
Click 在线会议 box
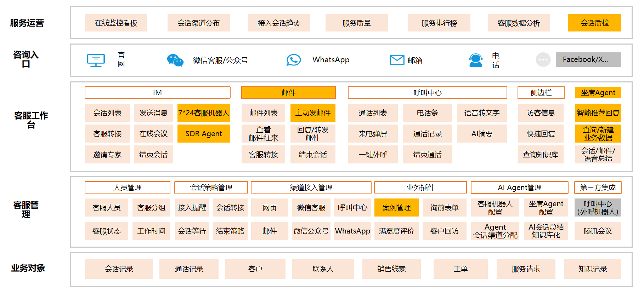click(x=153, y=134)
